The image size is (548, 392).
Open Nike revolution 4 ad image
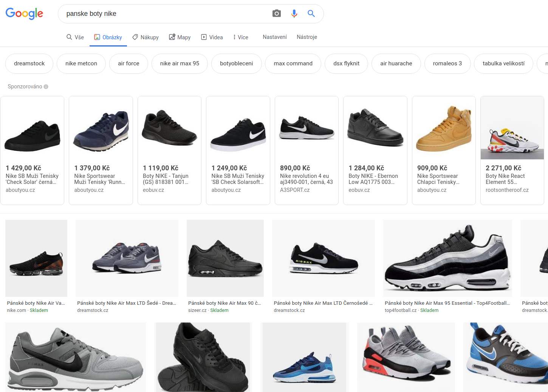(x=307, y=128)
